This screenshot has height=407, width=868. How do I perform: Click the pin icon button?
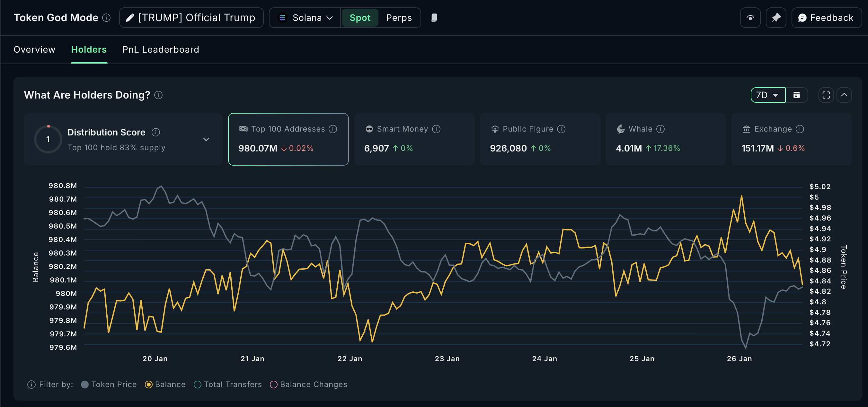[776, 18]
